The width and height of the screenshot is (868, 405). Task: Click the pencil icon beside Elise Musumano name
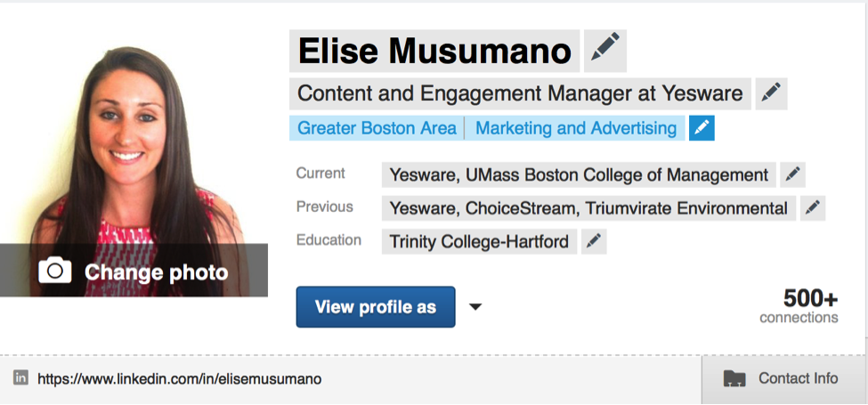[605, 51]
